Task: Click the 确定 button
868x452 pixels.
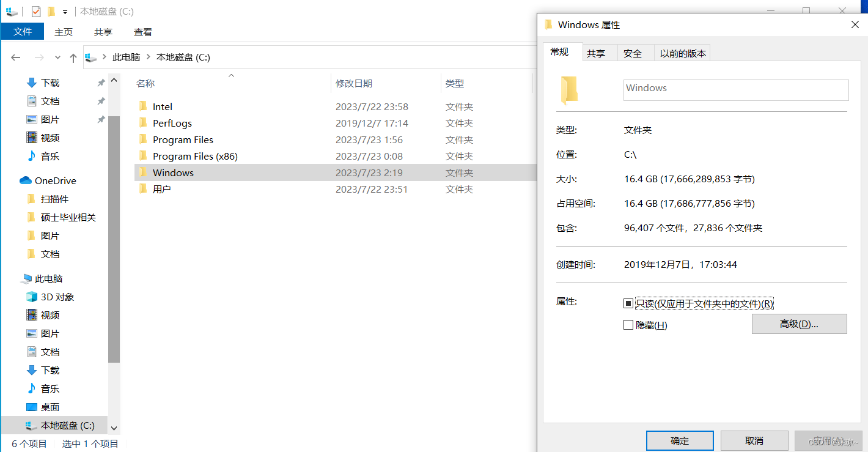Action: tap(680, 440)
